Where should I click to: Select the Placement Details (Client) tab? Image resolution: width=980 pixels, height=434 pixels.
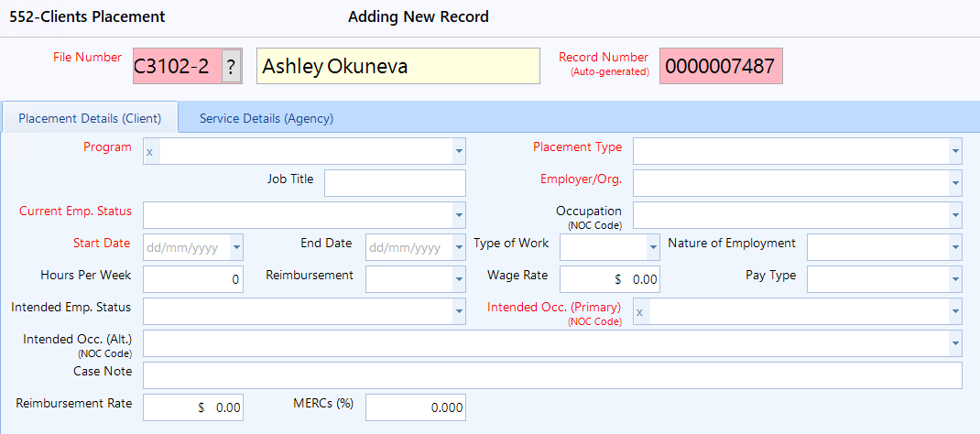[x=90, y=118]
